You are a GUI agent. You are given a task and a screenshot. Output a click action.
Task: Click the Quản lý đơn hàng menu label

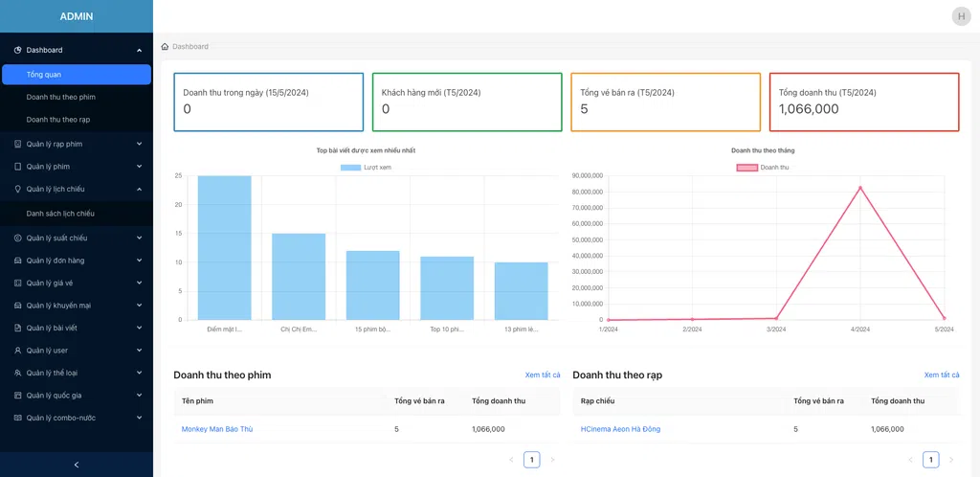pyautogui.click(x=55, y=261)
